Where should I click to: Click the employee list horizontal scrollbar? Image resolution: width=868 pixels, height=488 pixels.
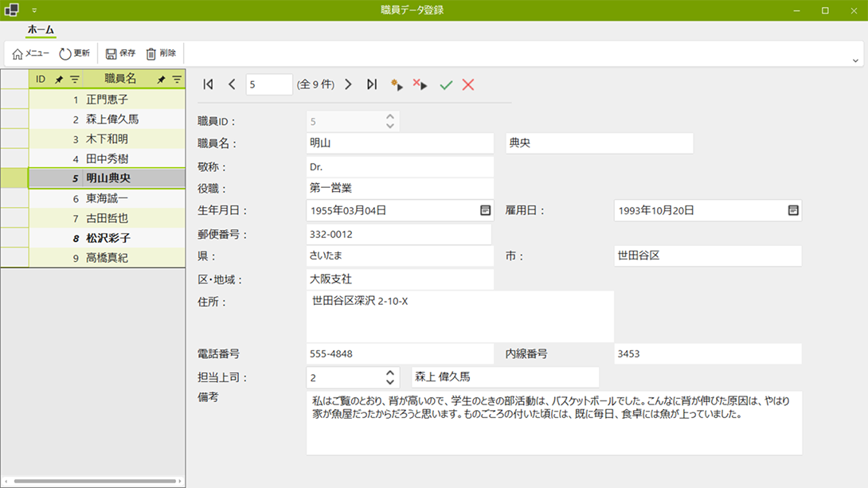(95, 482)
